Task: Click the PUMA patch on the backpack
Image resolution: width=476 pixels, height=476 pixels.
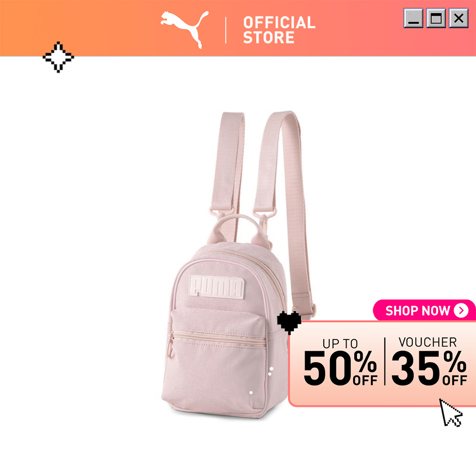Action: pos(217,287)
